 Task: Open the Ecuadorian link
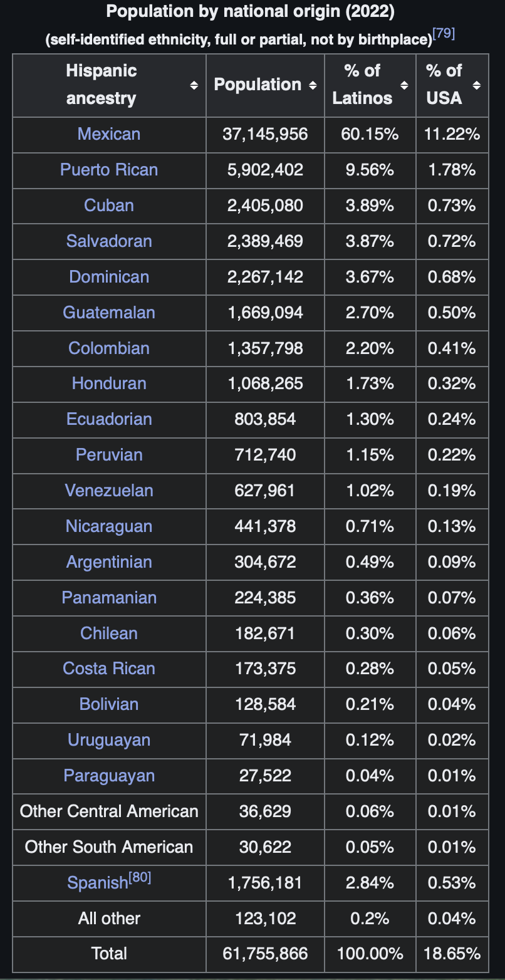(x=109, y=419)
